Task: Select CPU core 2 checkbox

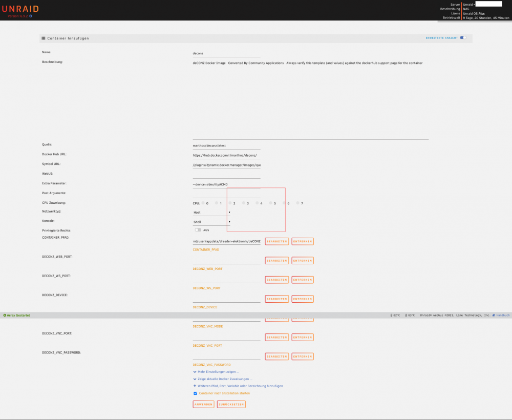Action: tap(230, 203)
